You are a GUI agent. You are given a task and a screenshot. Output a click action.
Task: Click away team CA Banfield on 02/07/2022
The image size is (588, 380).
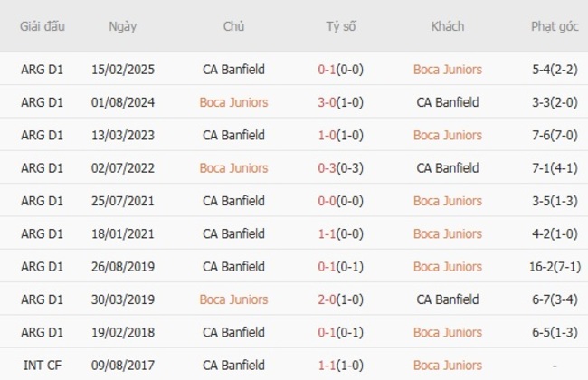click(447, 168)
